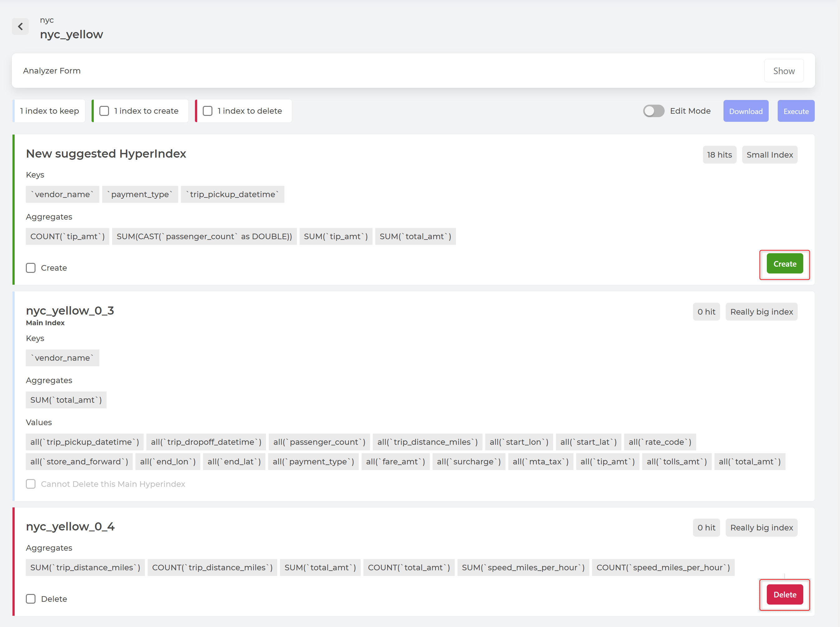Check the Delete checkbox for nyc_yellow_0_4
The width and height of the screenshot is (840, 627).
pyautogui.click(x=31, y=599)
